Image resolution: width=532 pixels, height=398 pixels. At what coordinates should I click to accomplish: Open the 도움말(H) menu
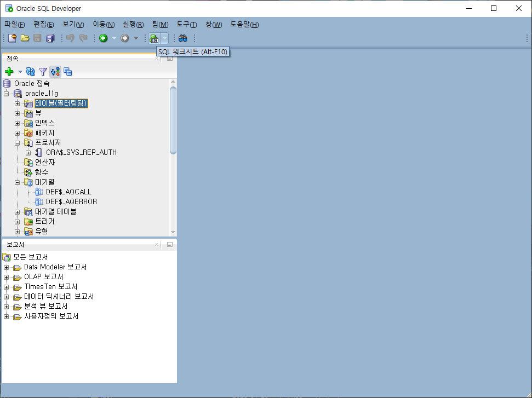(244, 25)
